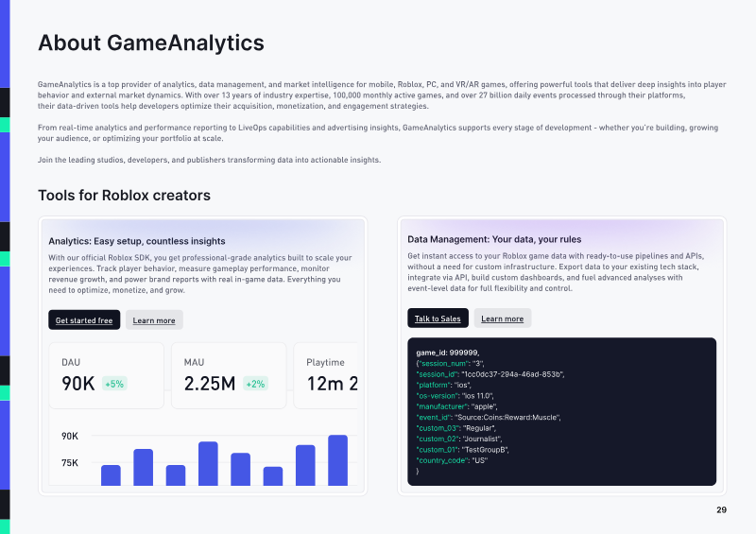Click the "custom_03": "Regular" line
The height and width of the screenshot is (534, 756).
coord(456,428)
